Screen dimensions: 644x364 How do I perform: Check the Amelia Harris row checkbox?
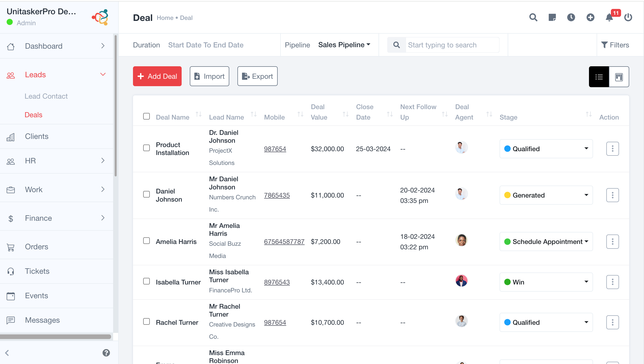point(146,241)
